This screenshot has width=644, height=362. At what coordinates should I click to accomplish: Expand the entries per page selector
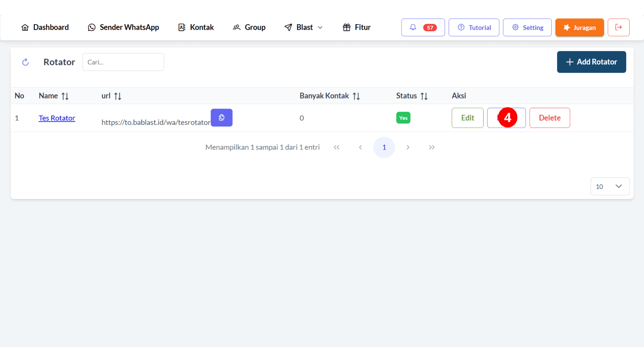610,186
